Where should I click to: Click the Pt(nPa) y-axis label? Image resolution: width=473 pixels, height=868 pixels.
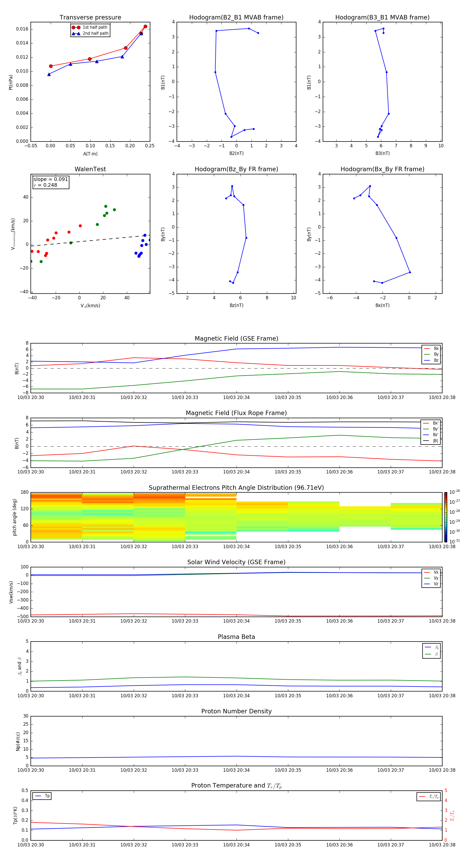coord(11,82)
